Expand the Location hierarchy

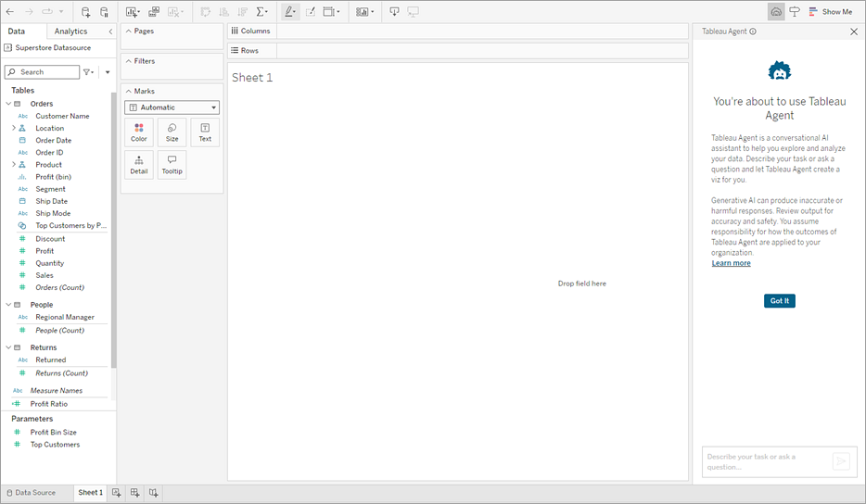pos(14,128)
